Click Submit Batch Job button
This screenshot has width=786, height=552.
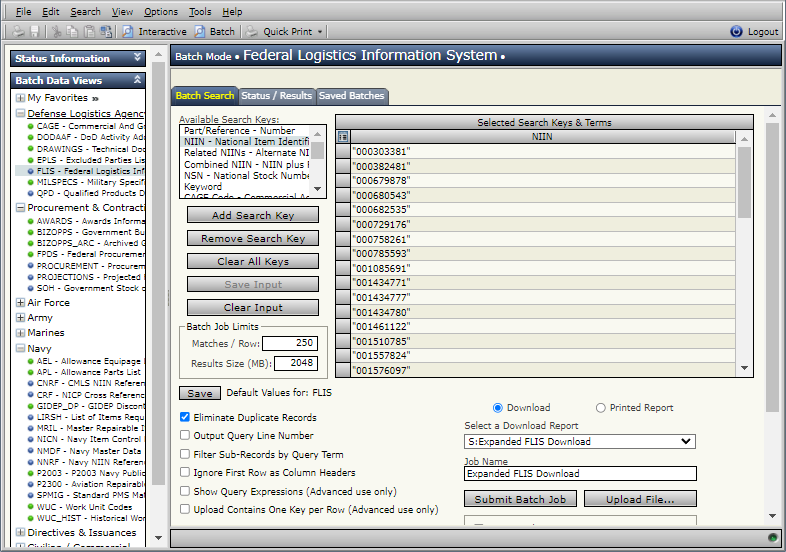pyautogui.click(x=520, y=499)
